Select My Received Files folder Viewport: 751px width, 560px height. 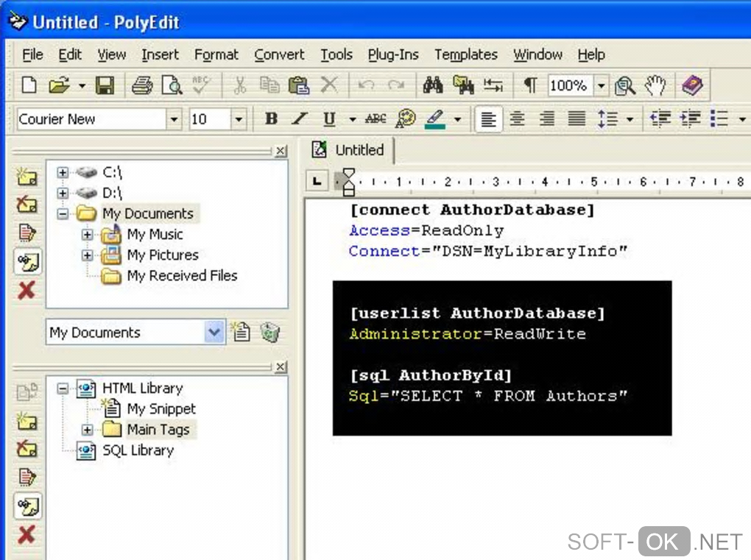(182, 276)
